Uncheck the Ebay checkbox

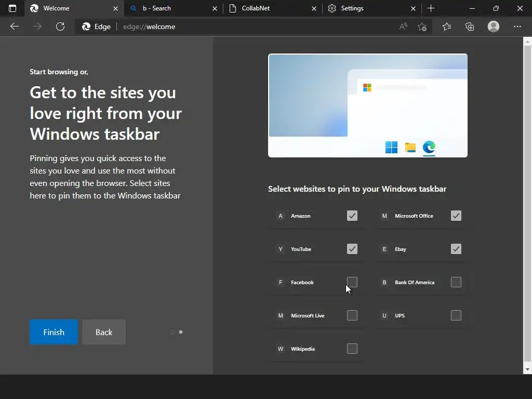tap(456, 249)
